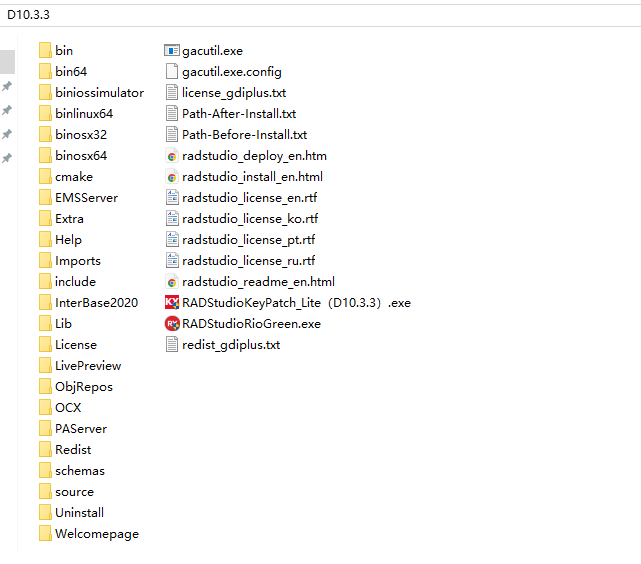Image resolution: width=641 pixels, height=564 pixels.
Task: Click the license_gdiplus.txt text file icon
Action: (x=172, y=93)
